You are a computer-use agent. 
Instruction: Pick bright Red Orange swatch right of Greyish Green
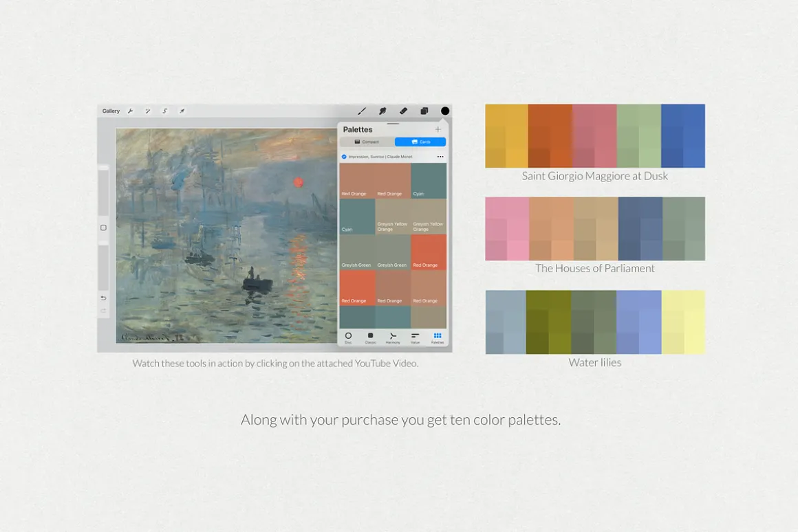tap(429, 252)
